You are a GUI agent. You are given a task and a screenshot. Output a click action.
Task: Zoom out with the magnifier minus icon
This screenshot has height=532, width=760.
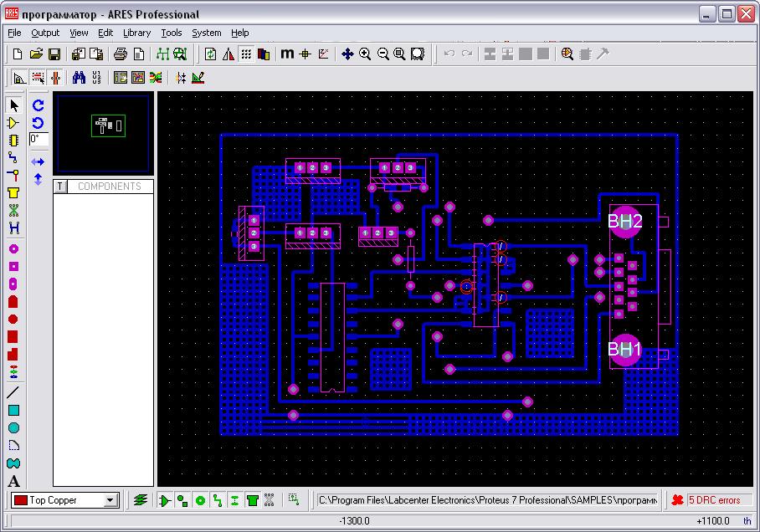pos(383,54)
